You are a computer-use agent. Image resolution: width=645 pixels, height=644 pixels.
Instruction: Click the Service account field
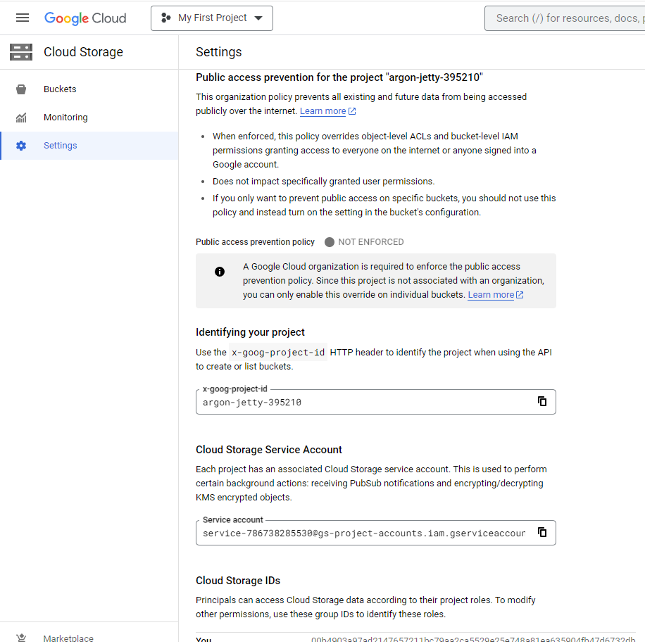[376, 533]
